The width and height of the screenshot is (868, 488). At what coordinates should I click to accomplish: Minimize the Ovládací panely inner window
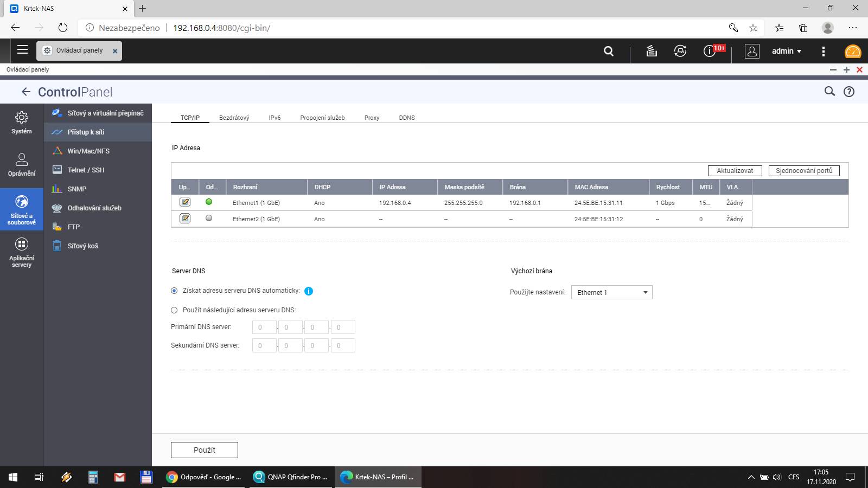[833, 69]
